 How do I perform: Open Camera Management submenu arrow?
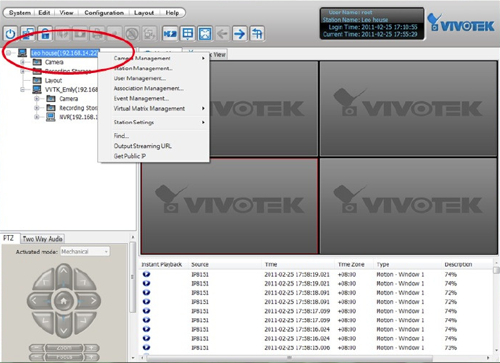[203, 58]
